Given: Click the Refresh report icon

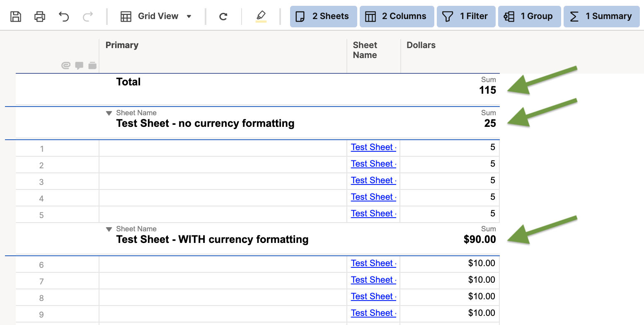Looking at the screenshot, I should [x=223, y=16].
